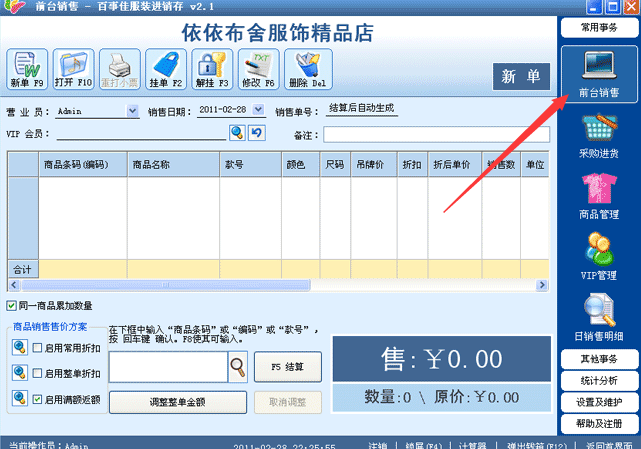Hold the order with 挂单 F2
The width and height of the screenshot is (641, 449).
pyautogui.click(x=166, y=69)
